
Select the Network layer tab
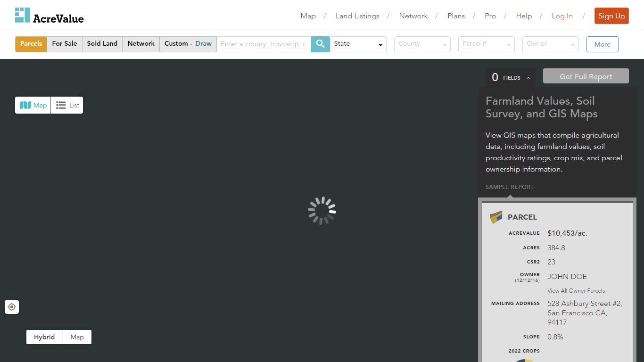(x=141, y=44)
